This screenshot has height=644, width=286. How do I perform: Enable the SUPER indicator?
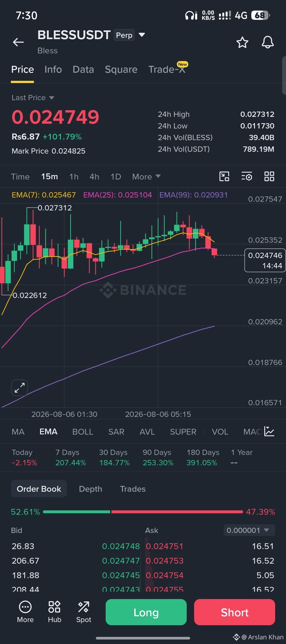(183, 432)
